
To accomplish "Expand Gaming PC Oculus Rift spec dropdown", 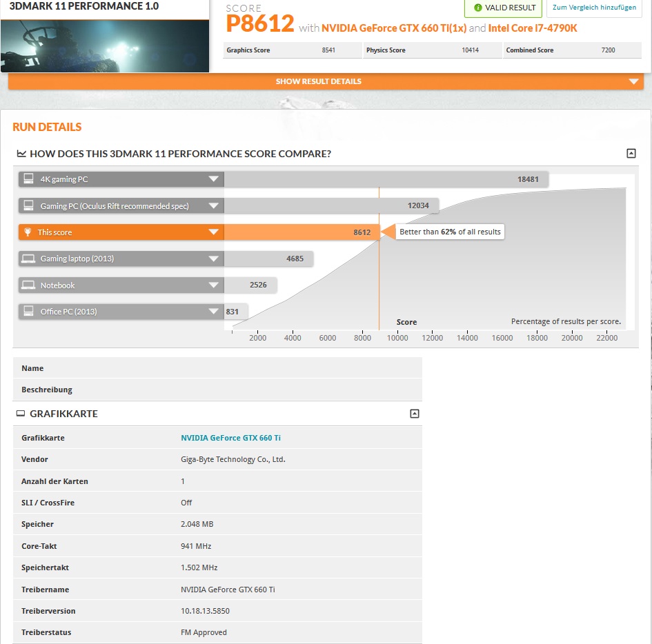I will point(213,205).
